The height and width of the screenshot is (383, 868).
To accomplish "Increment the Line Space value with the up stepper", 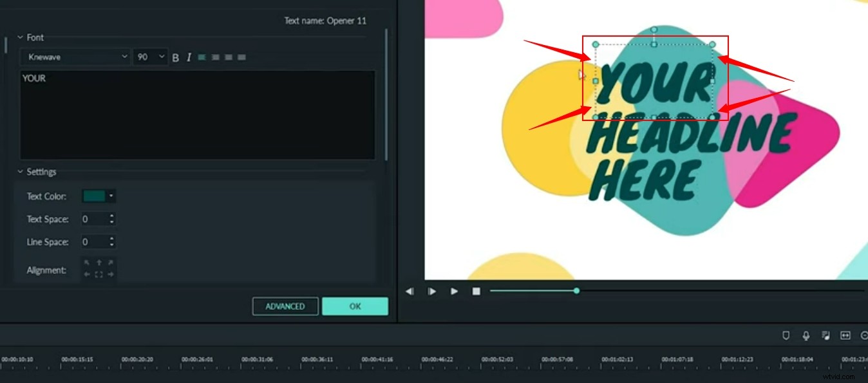I will pos(111,239).
